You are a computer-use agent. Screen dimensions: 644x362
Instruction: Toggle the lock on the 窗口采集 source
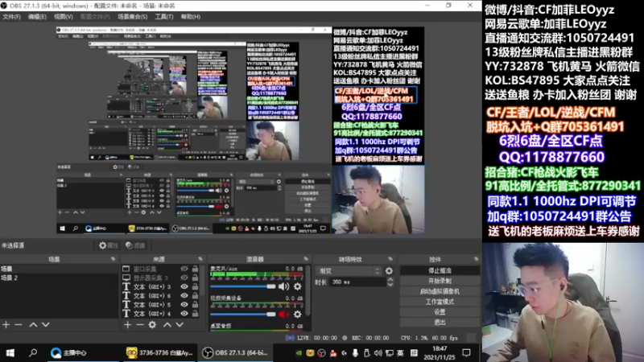(195, 269)
